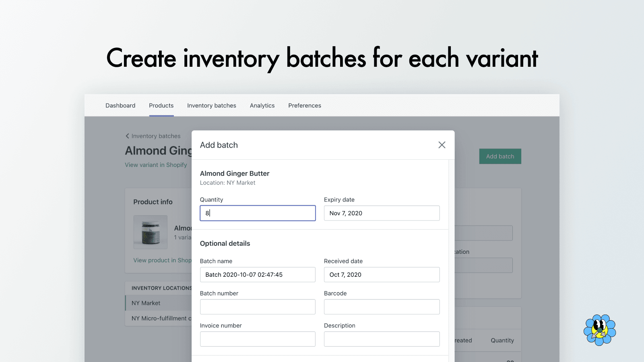Click the back chevron icon
This screenshot has height=362, width=644.
point(127,136)
